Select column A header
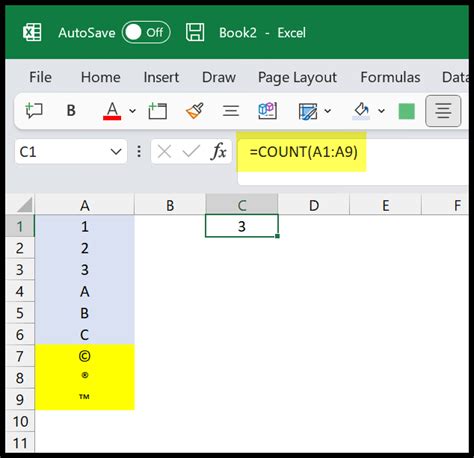The width and height of the screenshot is (474, 458). click(85, 205)
